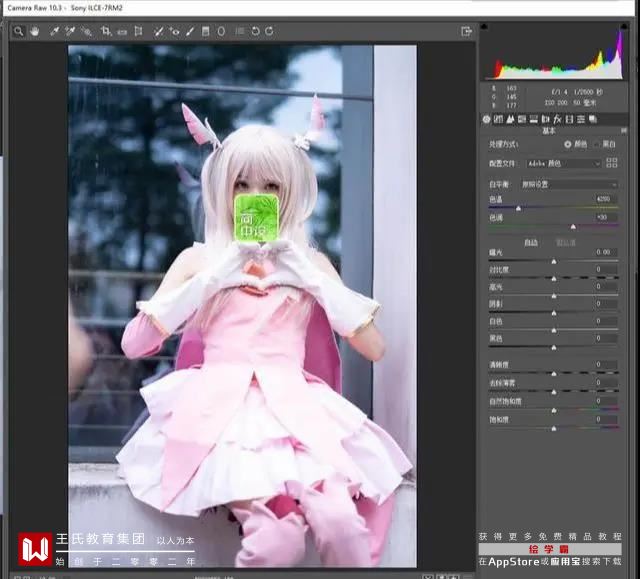Select the Hand tool
This screenshot has width=640, height=579.
click(34, 31)
